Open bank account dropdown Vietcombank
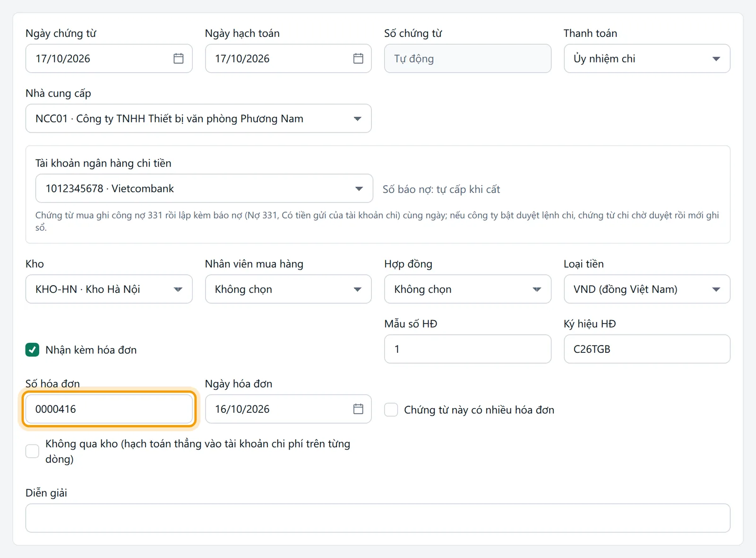 [204, 188]
